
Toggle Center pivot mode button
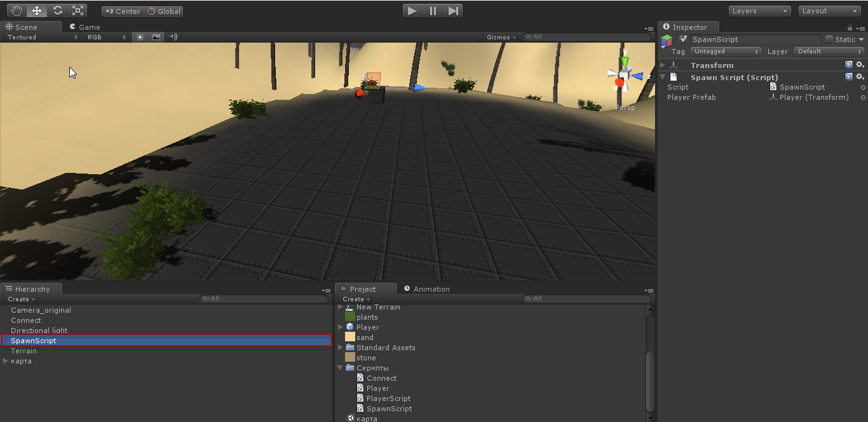point(122,11)
